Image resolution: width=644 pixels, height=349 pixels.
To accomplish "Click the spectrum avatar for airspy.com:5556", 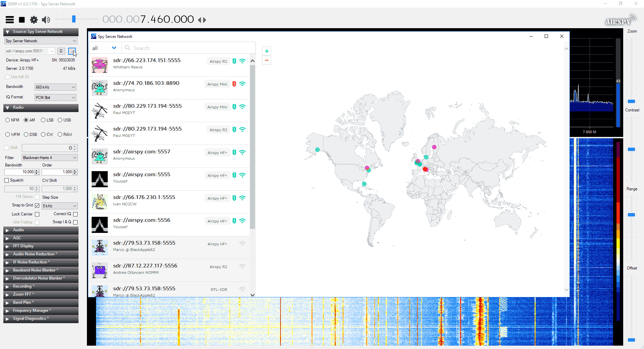I will point(100,225).
